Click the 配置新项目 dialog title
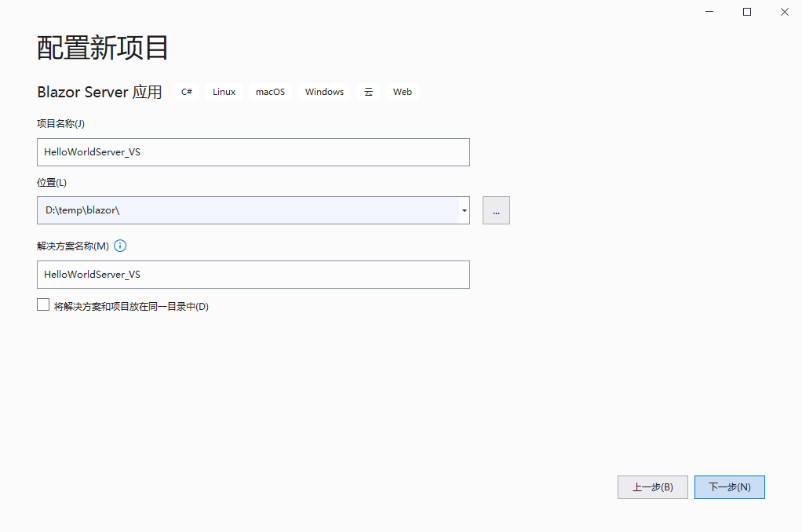Screen dimensions: 802x532 pyautogui.click(x=101, y=47)
